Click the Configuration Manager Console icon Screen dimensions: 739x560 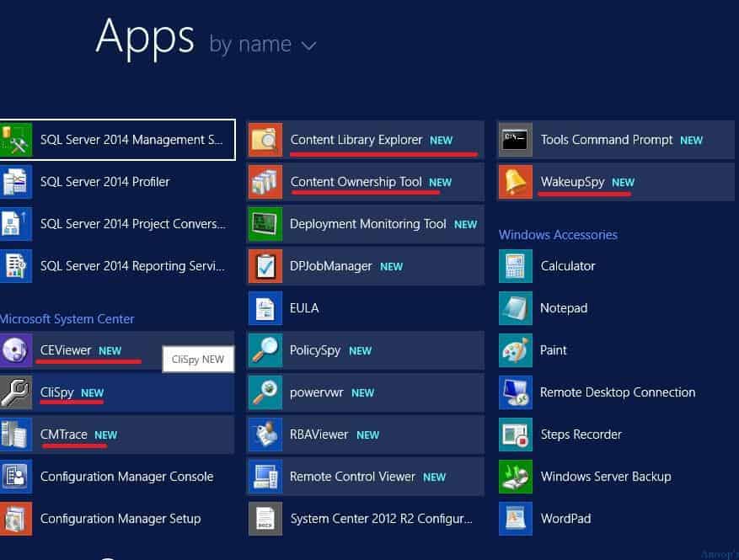(x=16, y=477)
